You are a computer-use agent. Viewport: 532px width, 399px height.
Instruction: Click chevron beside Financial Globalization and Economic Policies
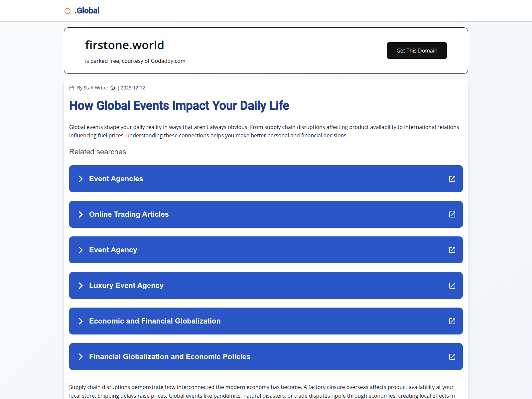(80, 357)
